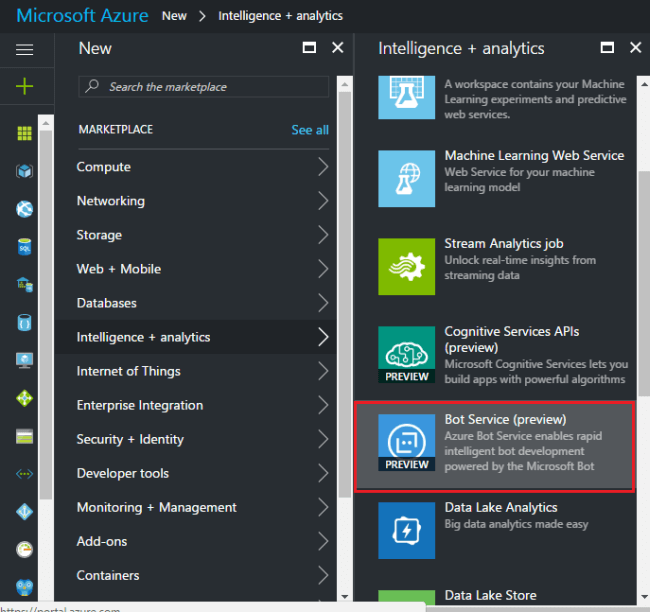
Task: Open Stream Analytics job title
Action: coord(504,243)
